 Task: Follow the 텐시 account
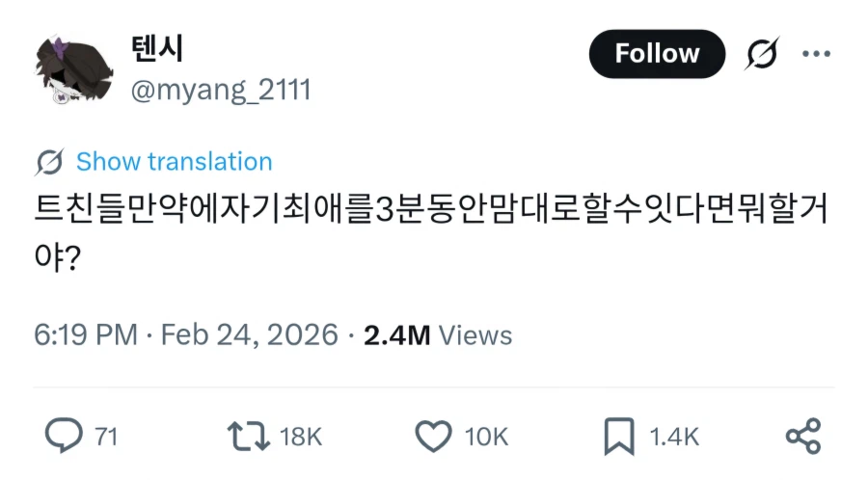[x=657, y=54]
